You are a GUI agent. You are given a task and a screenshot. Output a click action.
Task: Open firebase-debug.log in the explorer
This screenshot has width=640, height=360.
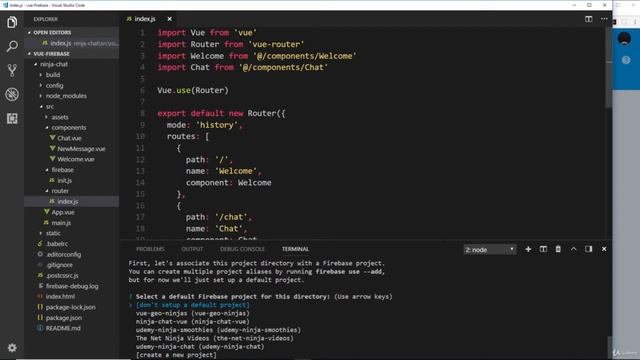click(72, 286)
